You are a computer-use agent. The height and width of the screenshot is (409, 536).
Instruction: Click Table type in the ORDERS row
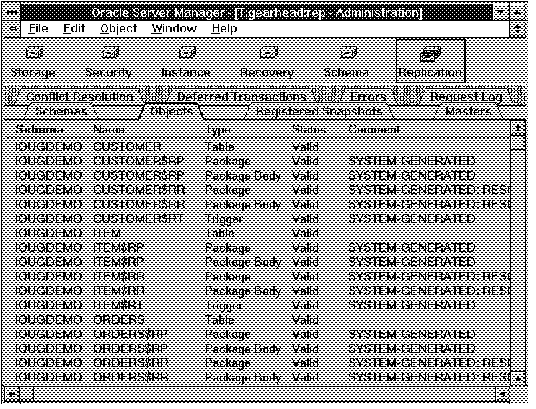tap(220, 320)
